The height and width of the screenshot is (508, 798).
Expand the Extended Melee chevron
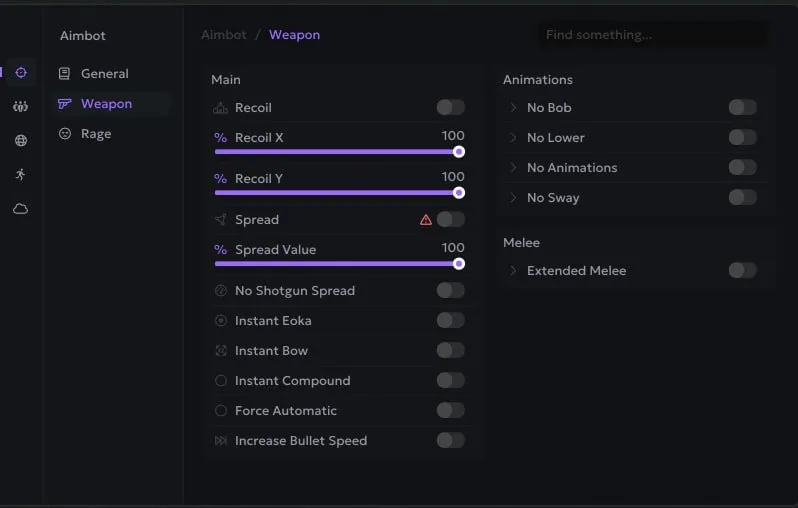coord(513,270)
